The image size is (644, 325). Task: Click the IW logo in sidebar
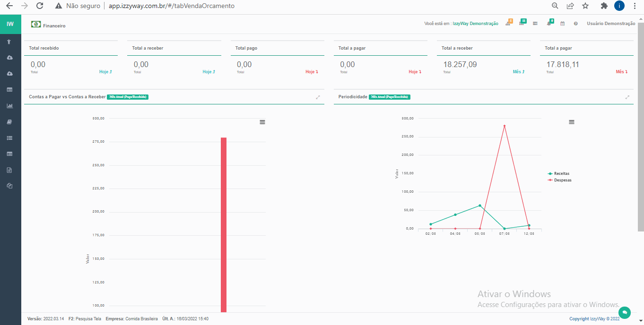[x=10, y=24]
